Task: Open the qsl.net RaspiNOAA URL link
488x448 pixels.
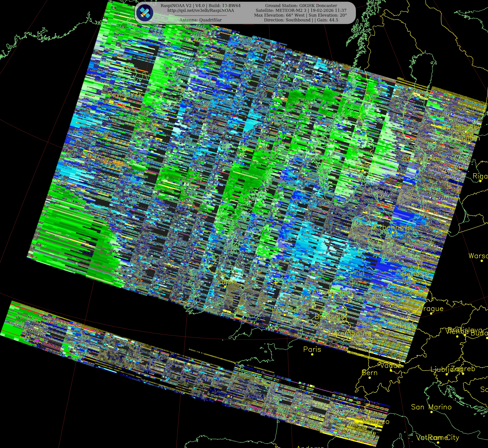Action: [200, 10]
